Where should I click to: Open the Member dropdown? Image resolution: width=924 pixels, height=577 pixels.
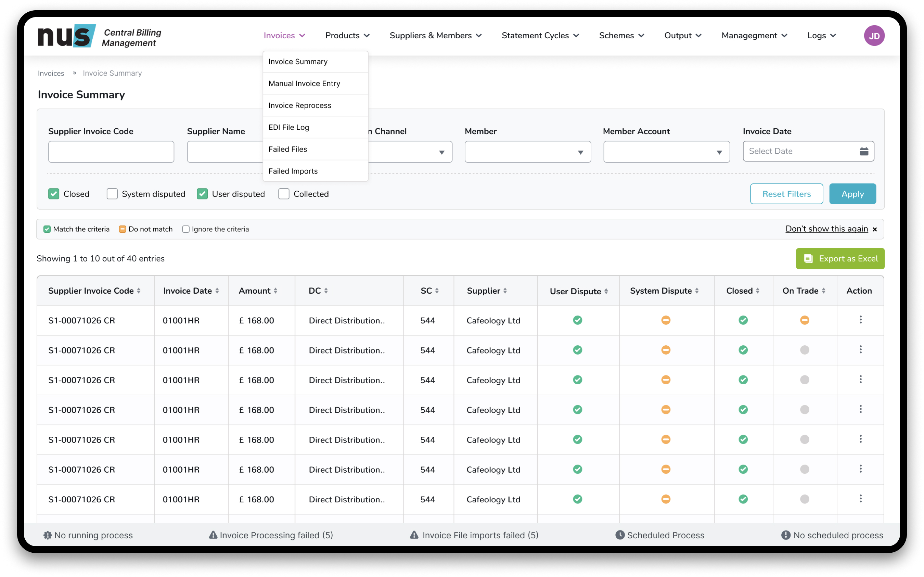point(528,152)
